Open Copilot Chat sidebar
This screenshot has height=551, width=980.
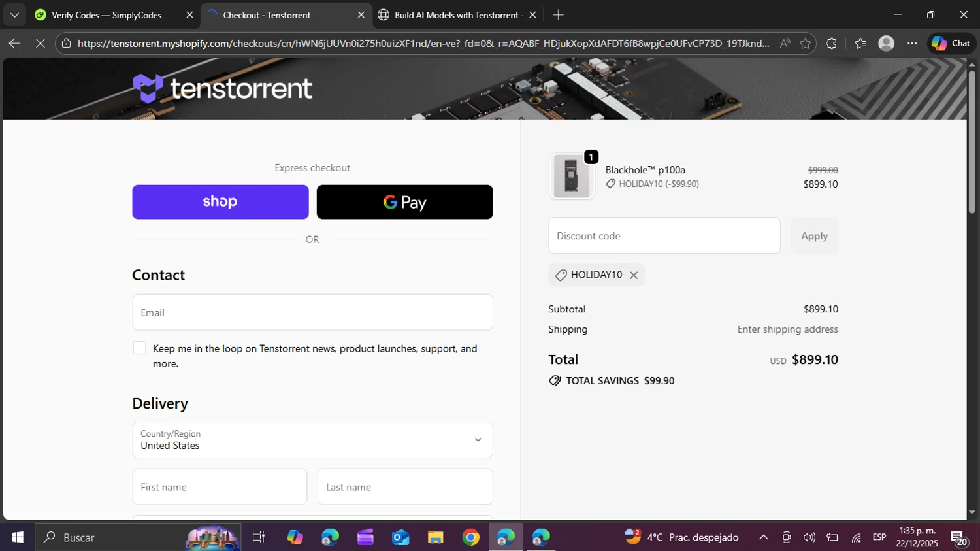click(x=951, y=43)
